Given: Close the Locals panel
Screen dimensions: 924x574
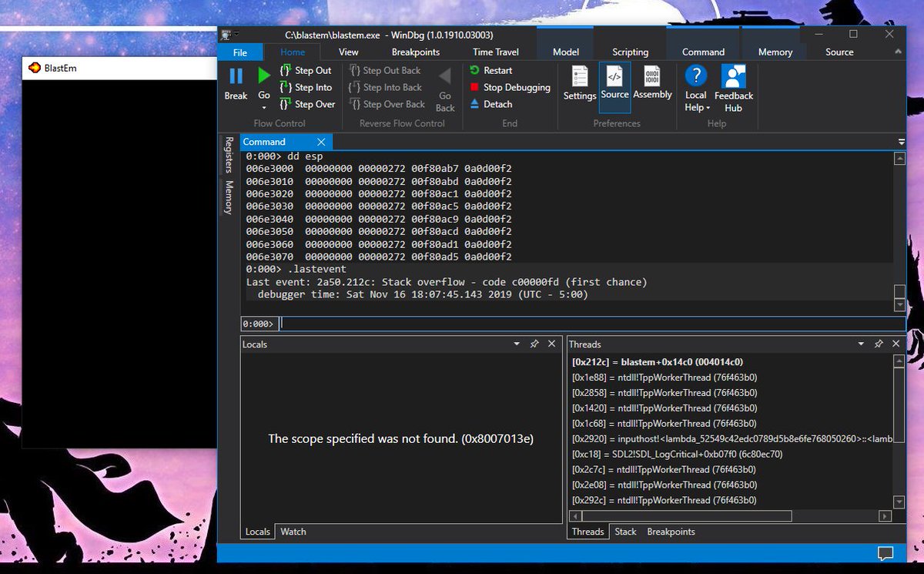Looking at the screenshot, I should [x=551, y=344].
